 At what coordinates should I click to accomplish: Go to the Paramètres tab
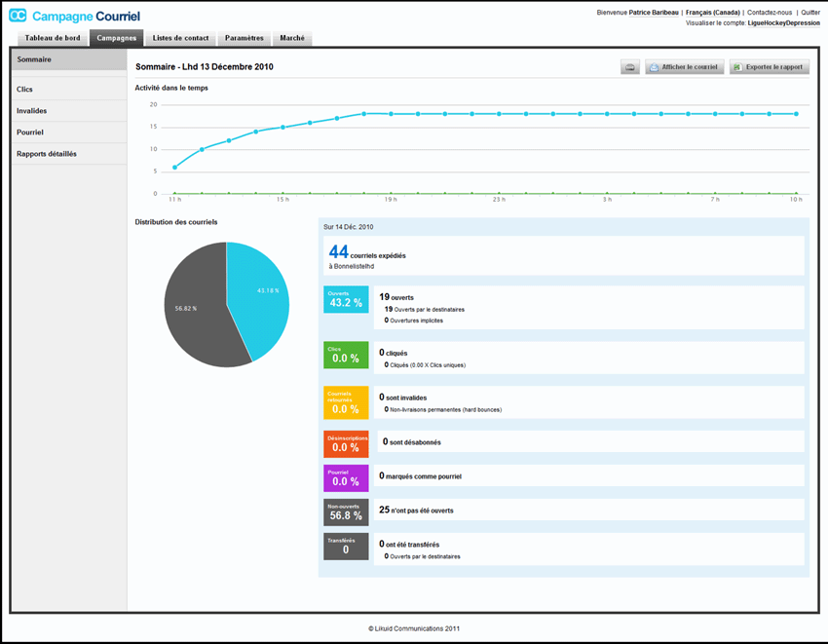244,38
